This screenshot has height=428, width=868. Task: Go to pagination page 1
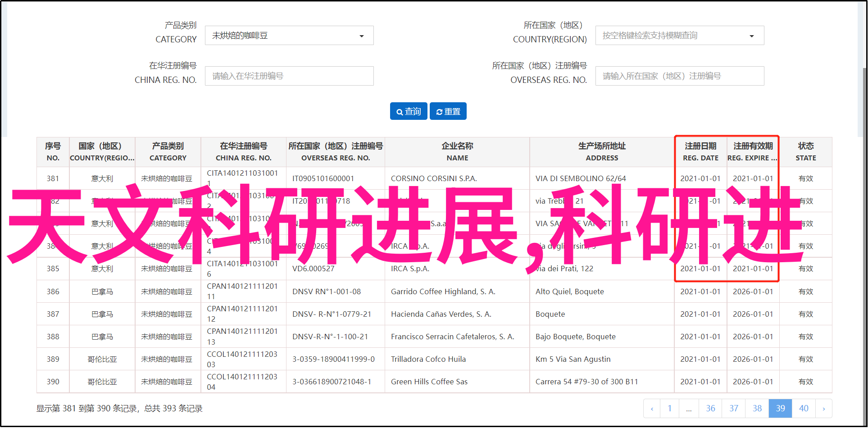(x=670, y=409)
